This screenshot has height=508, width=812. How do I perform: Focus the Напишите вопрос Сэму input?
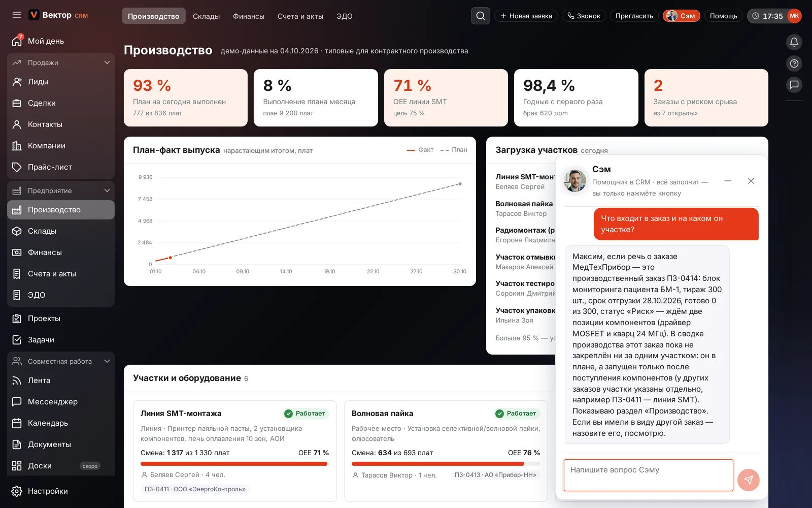(649, 475)
